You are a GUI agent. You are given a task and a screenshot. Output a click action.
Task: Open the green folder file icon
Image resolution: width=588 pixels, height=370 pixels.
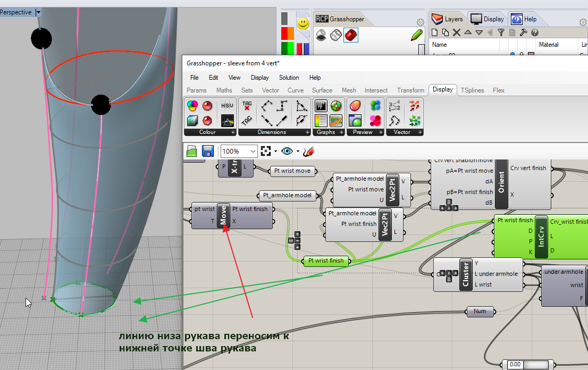point(191,152)
